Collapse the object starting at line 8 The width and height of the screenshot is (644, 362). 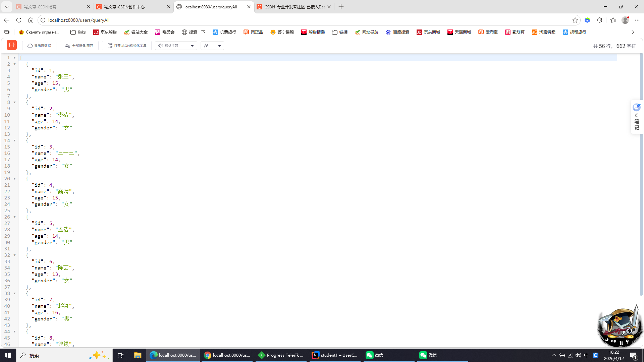click(x=15, y=102)
